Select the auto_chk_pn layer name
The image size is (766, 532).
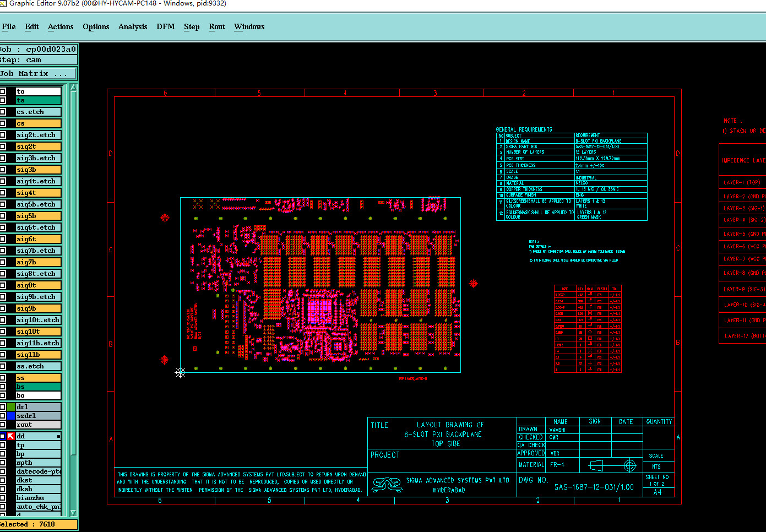pyautogui.click(x=39, y=507)
